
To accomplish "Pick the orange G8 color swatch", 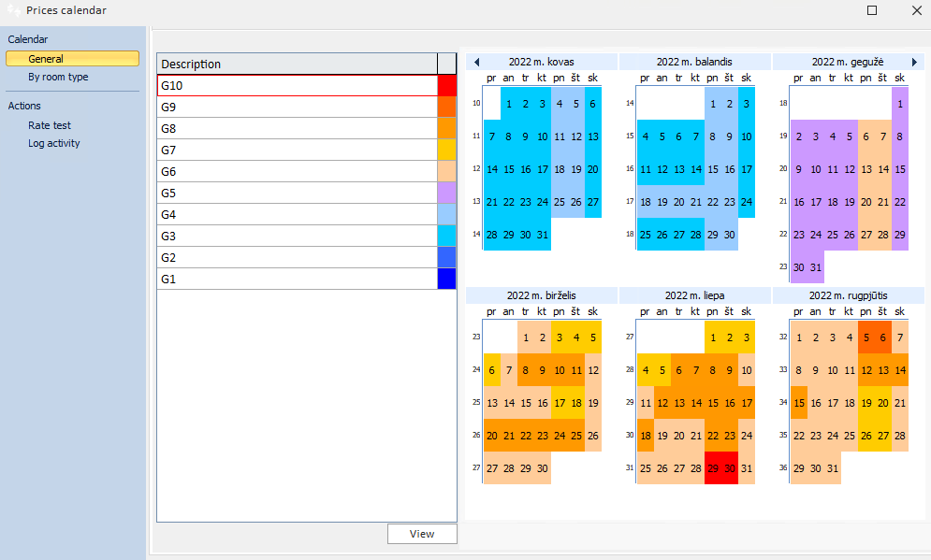I will (x=446, y=128).
